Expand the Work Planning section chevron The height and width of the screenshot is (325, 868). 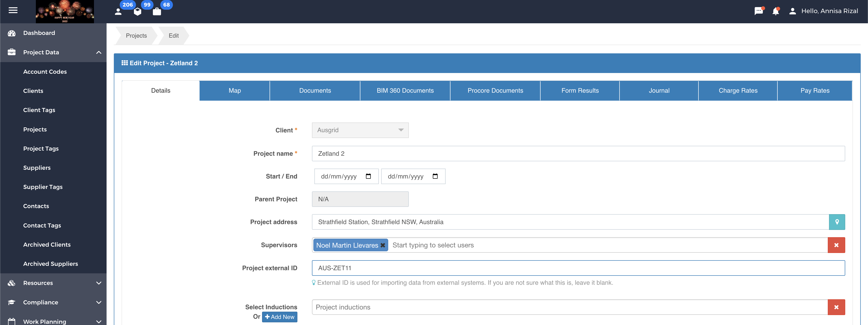[99, 322]
